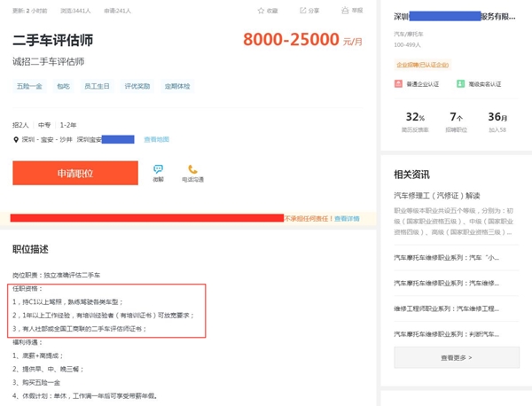Click 查看详情 link in warning bar

(347, 218)
